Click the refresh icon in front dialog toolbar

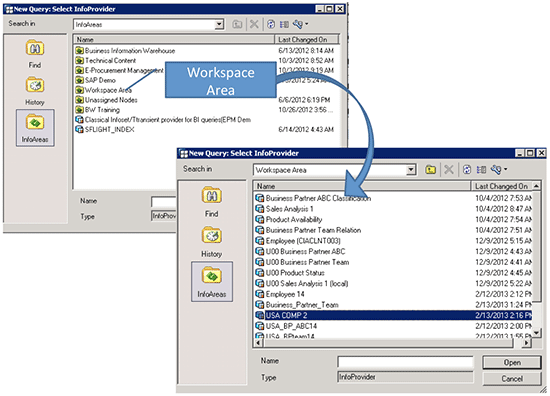[467, 170]
